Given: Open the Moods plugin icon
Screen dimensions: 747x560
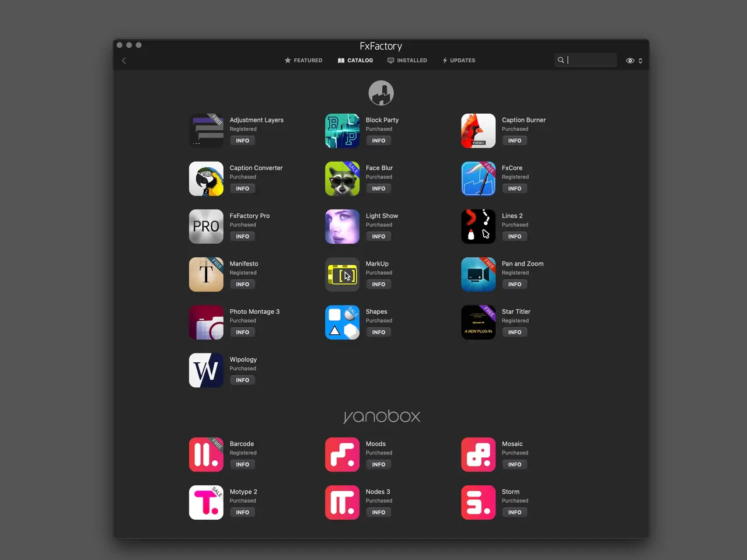Looking at the screenshot, I should pos(342,454).
